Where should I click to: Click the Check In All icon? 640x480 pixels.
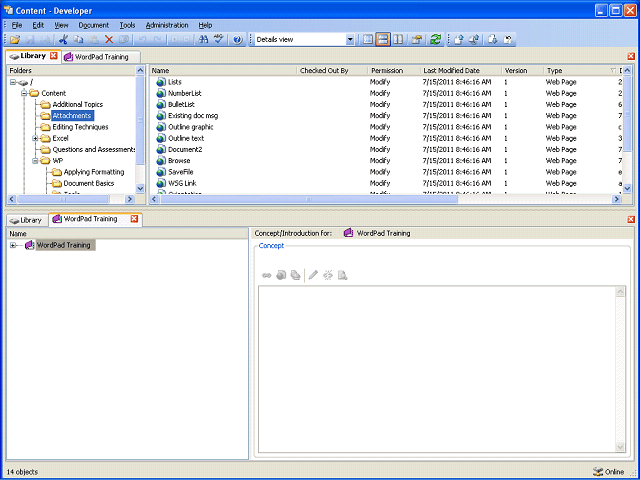(x=474, y=40)
